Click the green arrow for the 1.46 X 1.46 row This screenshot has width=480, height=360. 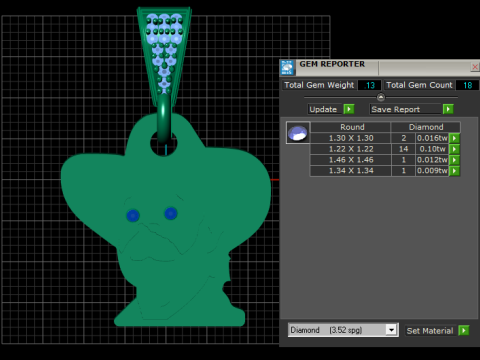(x=454, y=160)
